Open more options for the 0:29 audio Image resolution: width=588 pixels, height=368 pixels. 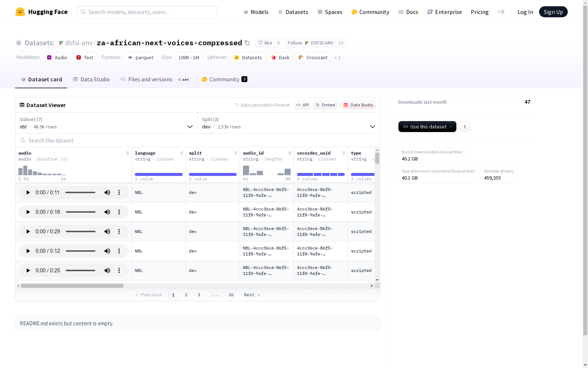[x=119, y=231]
